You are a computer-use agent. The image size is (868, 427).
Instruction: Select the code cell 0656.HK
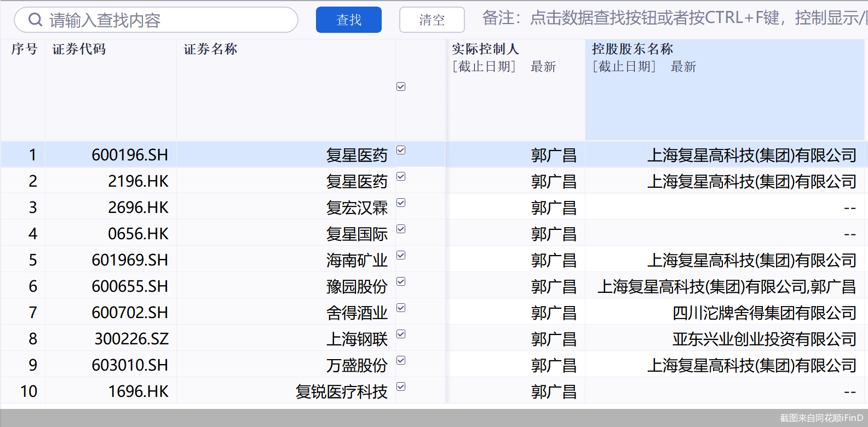pos(111,234)
